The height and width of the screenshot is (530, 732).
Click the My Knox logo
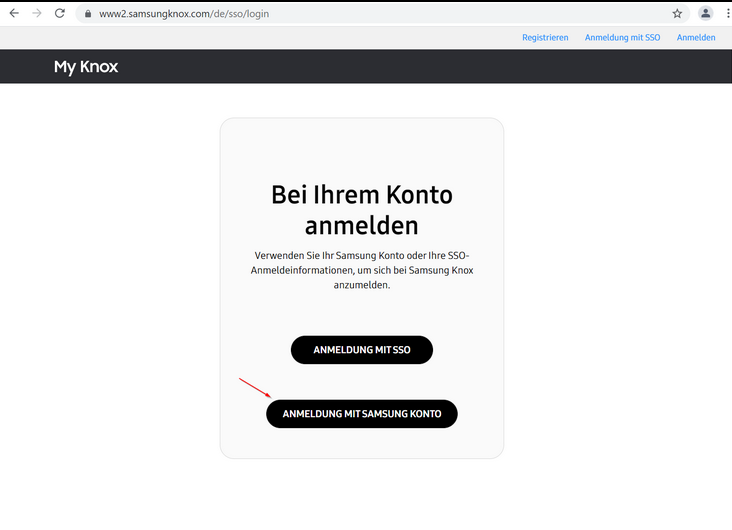(x=86, y=67)
